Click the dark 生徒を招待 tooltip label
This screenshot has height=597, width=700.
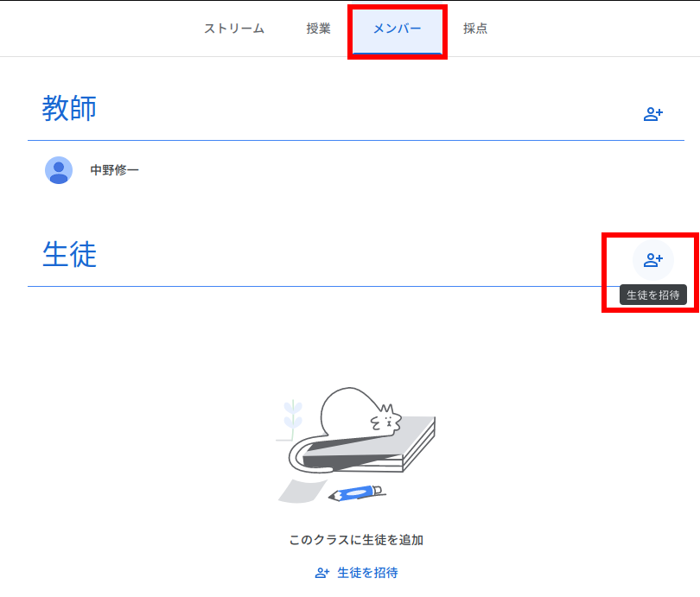point(652,295)
